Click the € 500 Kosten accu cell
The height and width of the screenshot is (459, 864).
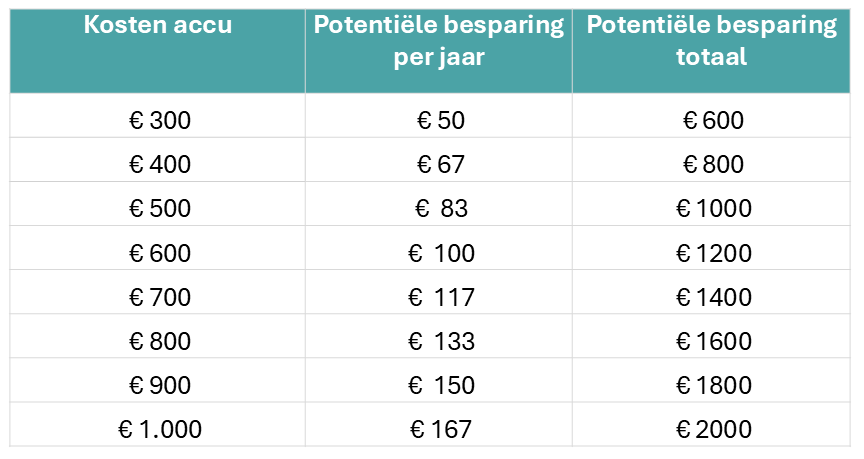[159, 209]
